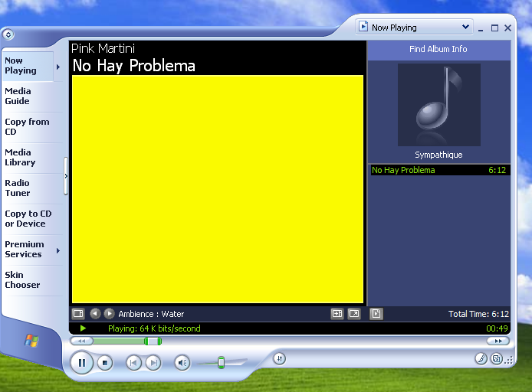The width and height of the screenshot is (532, 392).
Task: Switch to skin mode
Action: tap(497, 358)
